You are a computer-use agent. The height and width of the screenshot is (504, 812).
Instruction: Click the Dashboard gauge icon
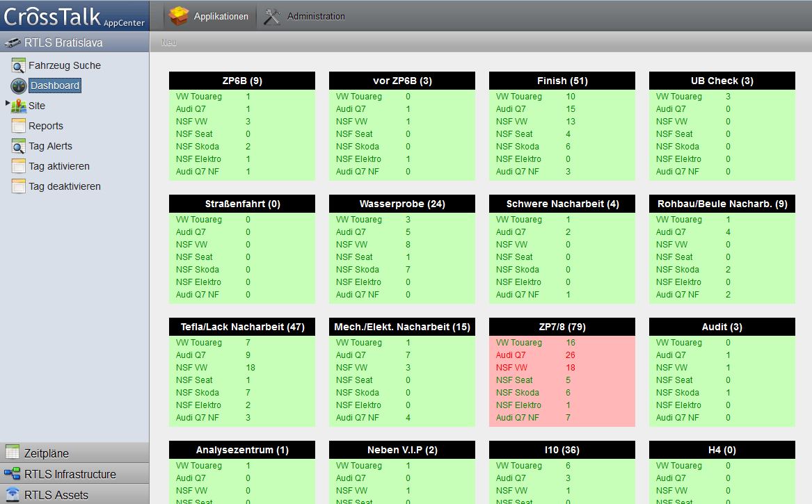click(x=19, y=86)
